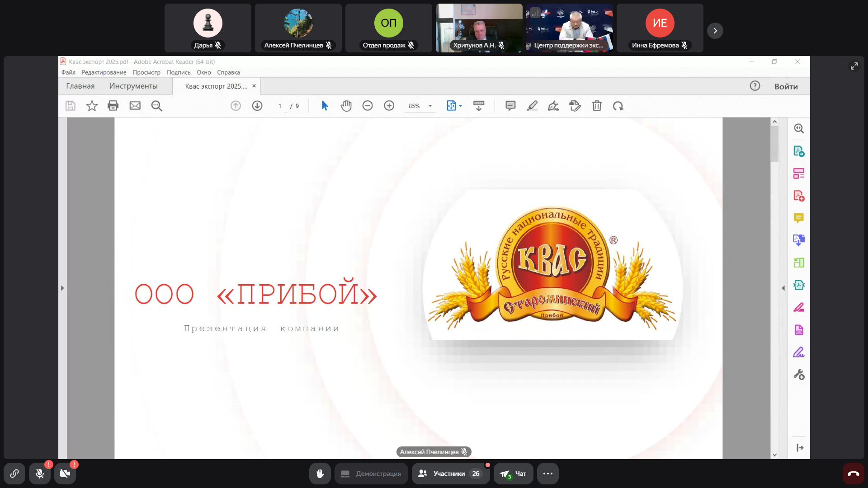Add a sticky note comment
Image resolution: width=868 pixels, height=488 pixels.
[x=510, y=106]
